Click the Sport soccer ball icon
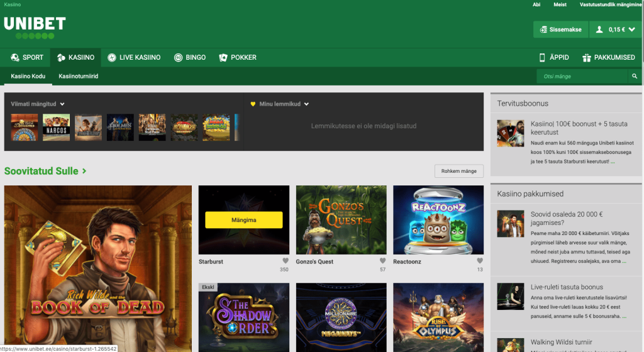 click(15, 57)
